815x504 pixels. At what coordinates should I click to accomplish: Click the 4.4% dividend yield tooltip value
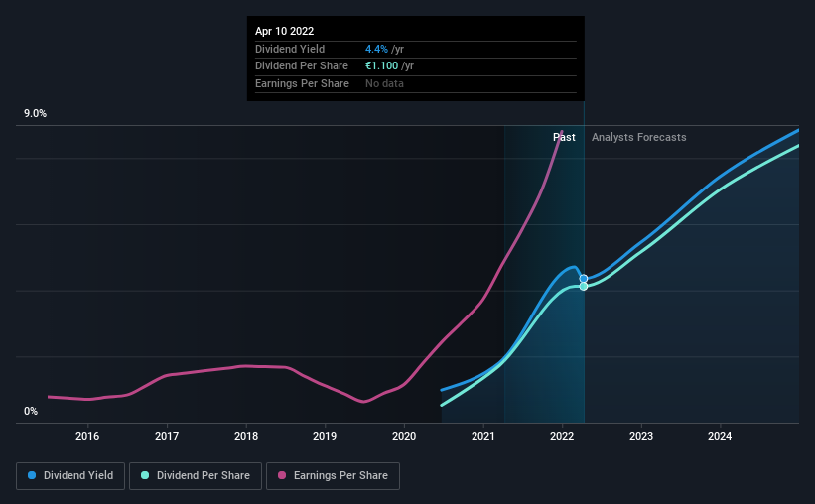(x=376, y=49)
